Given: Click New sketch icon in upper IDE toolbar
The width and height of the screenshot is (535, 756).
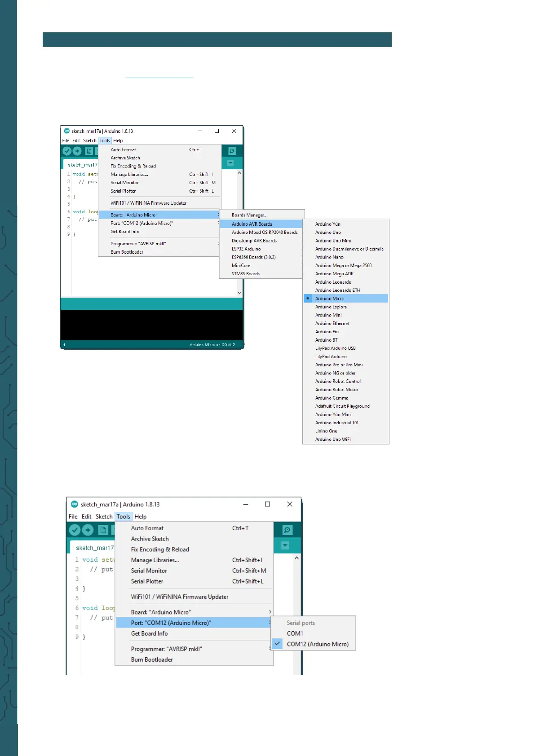Looking at the screenshot, I should click(89, 151).
